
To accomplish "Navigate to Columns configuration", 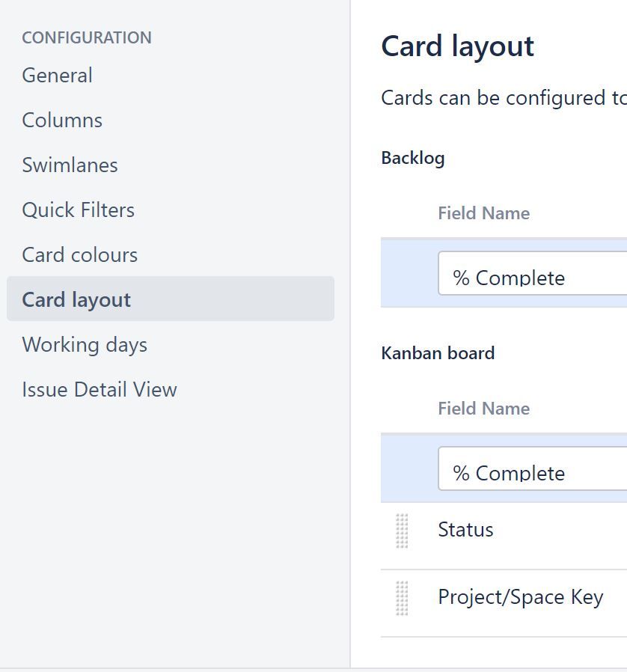I will tap(62, 120).
